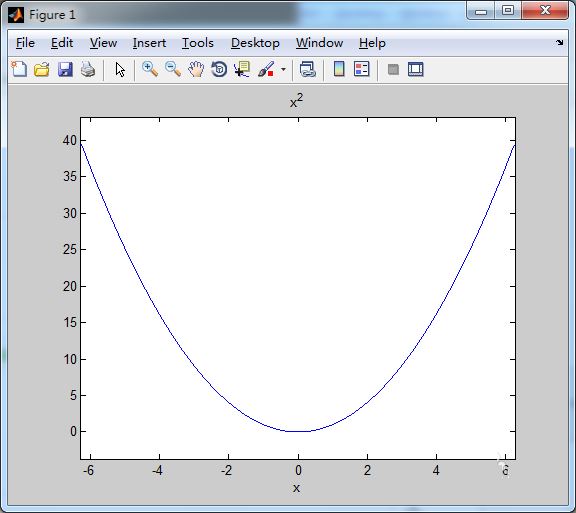Open the Window menu
The height and width of the screenshot is (513, 576).
[319, 43]
